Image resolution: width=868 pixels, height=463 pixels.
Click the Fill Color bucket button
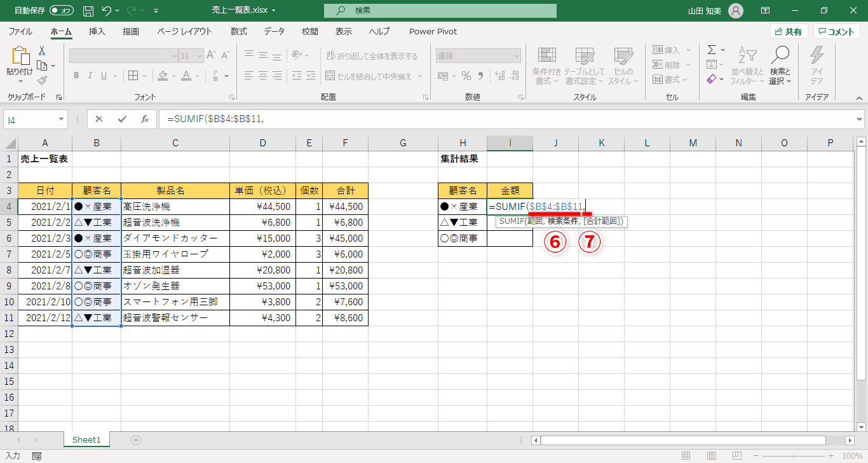(x=163, y=76)
